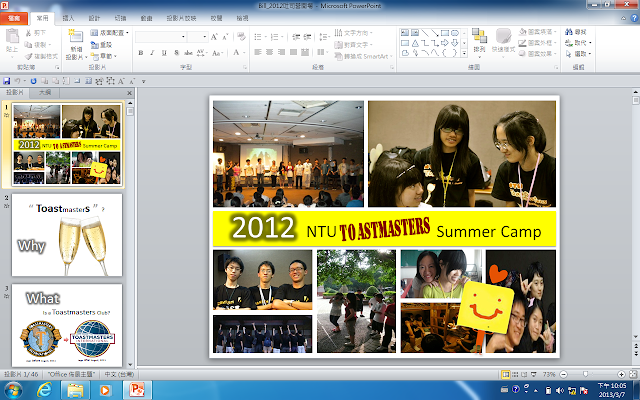Open Internet Explorer from the taskbar
The image size is (640, 400).
pos(44,390)
